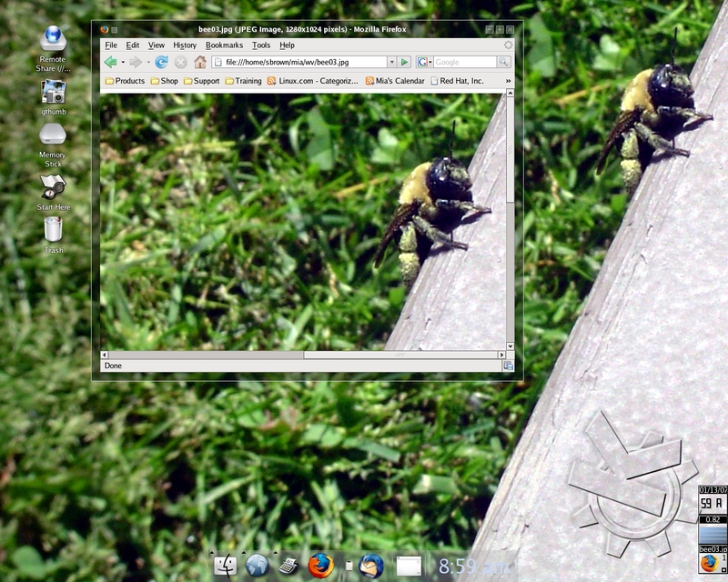Expand the Finder dock item's arrow
The image size is (728, 582).
pyautogui.click(x=212, y=552)
